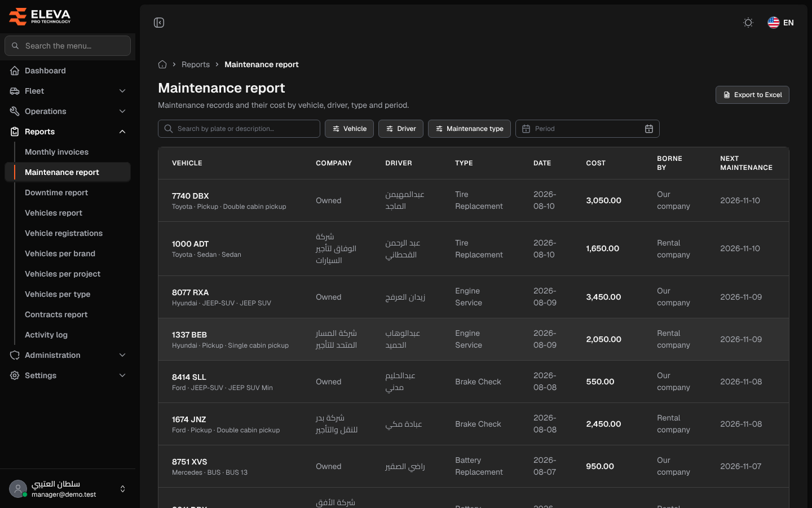This screenshot has width=812, height=508.
Task: Click the Operations tools icon
Action: tap(15, 111)
